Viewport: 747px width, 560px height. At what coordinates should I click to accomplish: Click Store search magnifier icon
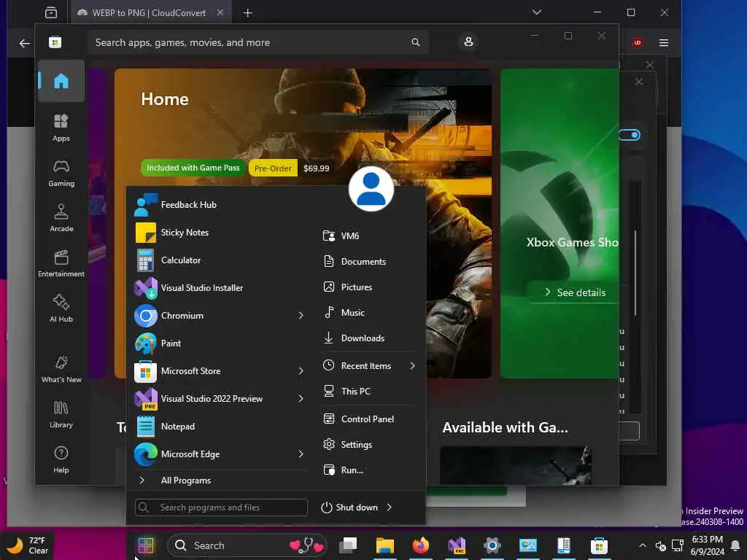[415, 42]
